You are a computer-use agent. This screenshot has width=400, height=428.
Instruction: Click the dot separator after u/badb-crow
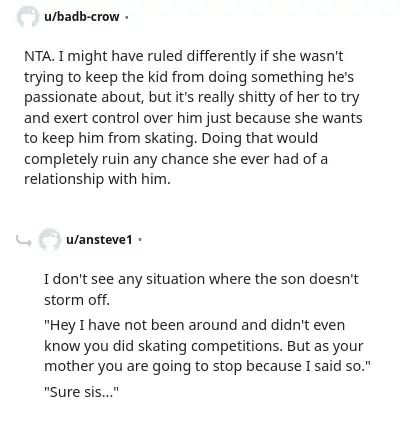[x=126, y=17]
